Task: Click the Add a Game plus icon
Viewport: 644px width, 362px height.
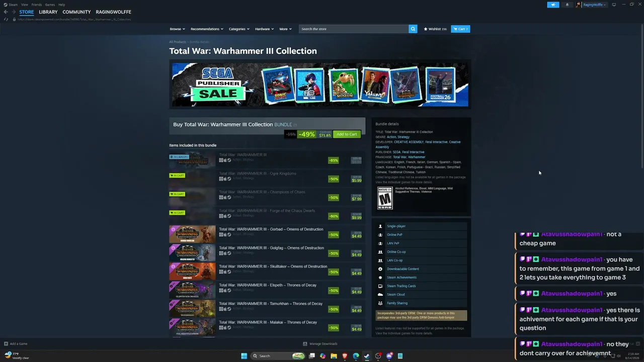Action: coord(6,344)
